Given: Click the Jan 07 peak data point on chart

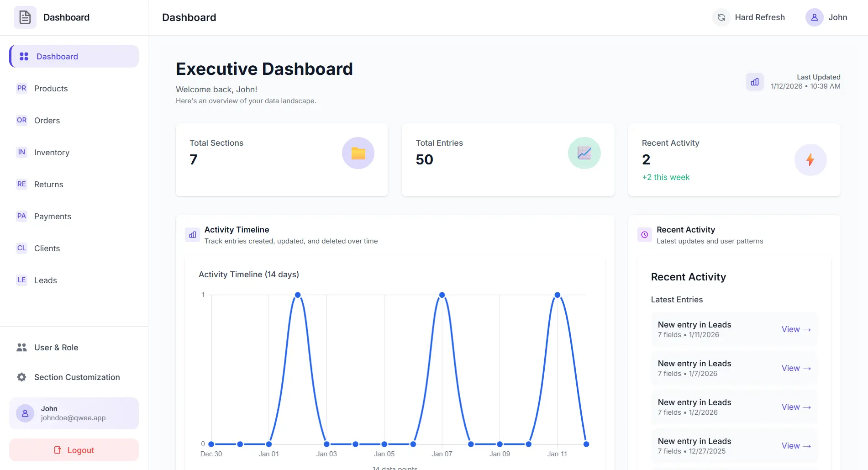Looking at the screenshot, I should [x=442, y=295].
